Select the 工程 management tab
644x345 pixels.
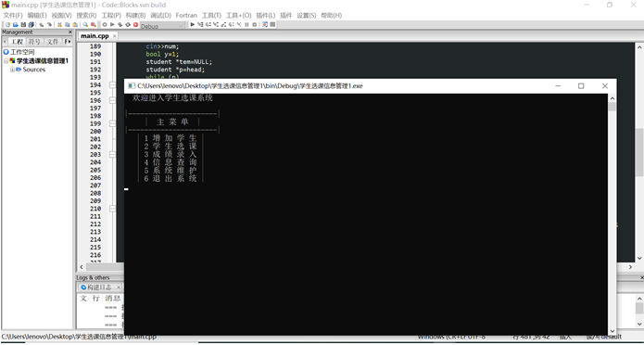point(18,42)
